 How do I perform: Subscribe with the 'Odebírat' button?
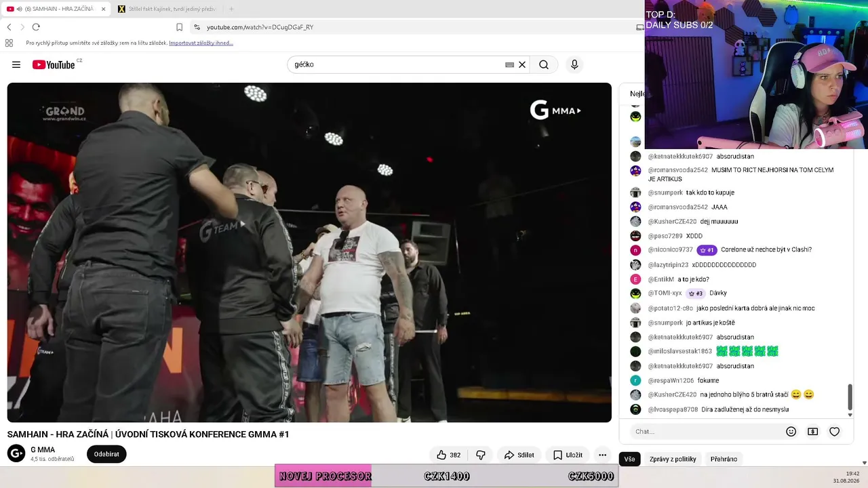106,454
